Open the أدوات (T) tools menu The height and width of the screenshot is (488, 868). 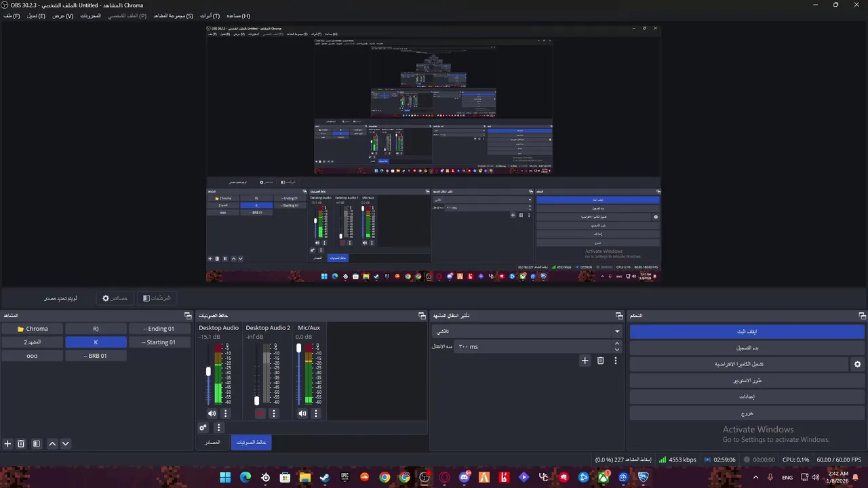[x=210, y=16]
